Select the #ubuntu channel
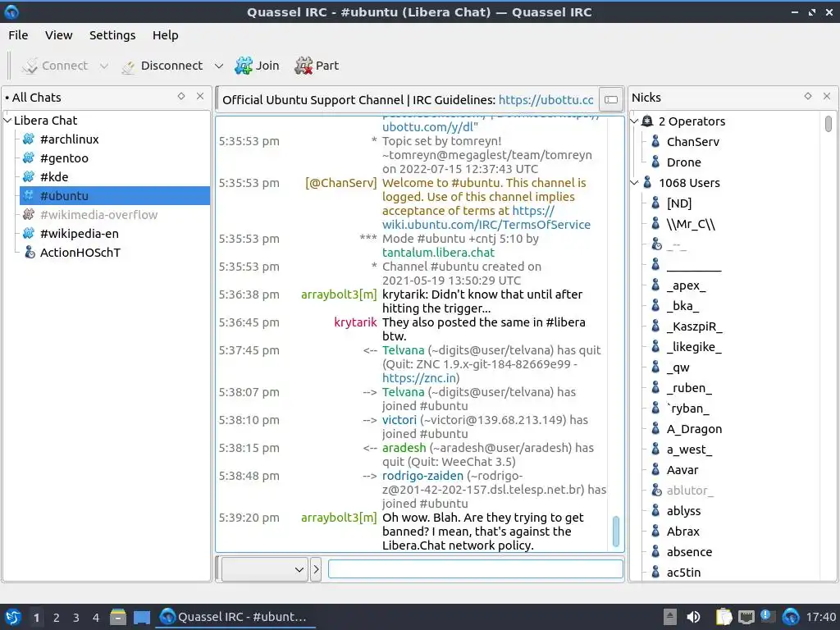The height and width of the screenshot is (630, 840). tap(115, 195)
